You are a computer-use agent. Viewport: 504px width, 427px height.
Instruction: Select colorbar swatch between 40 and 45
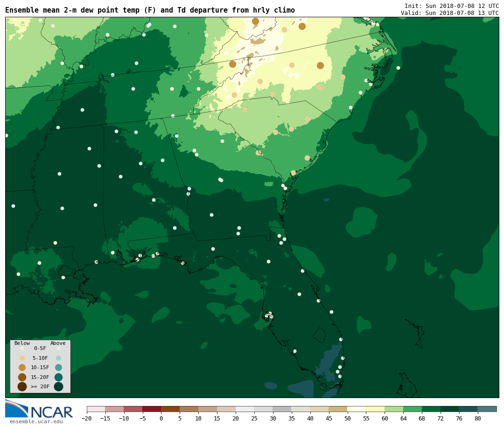click(320, 409)
